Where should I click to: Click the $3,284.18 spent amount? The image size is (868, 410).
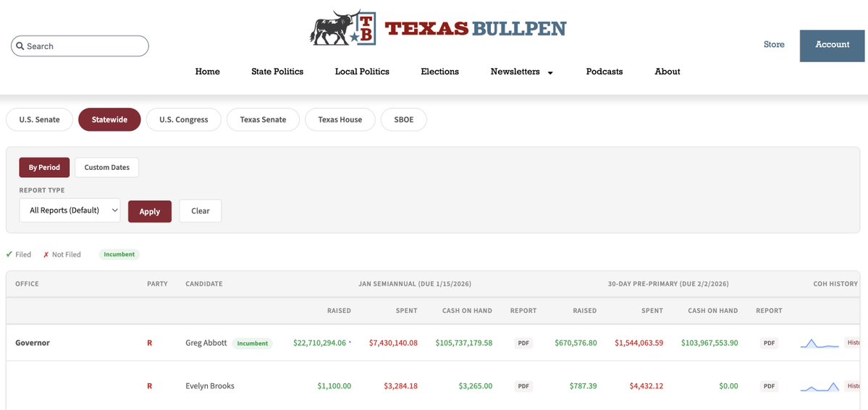point(400,386)
